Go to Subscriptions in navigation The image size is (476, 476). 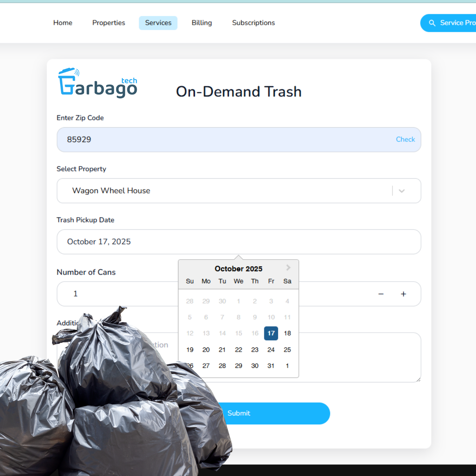coord(253,23)
